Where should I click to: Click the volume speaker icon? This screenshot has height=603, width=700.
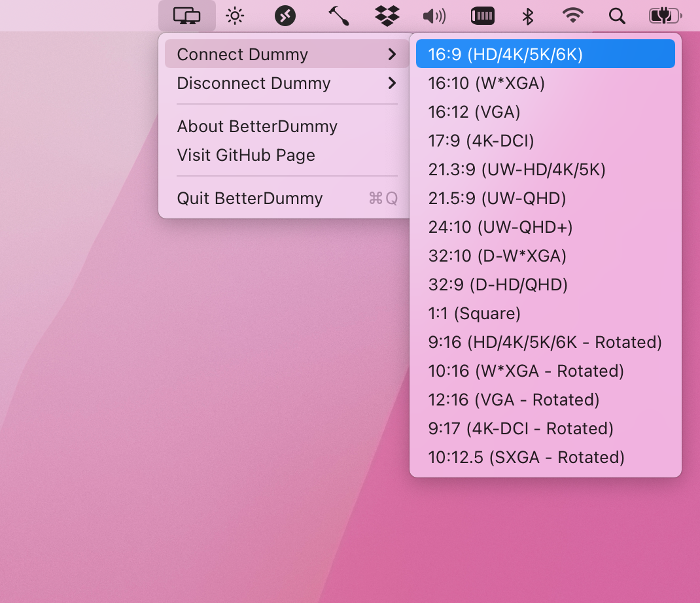pos(434,16)
